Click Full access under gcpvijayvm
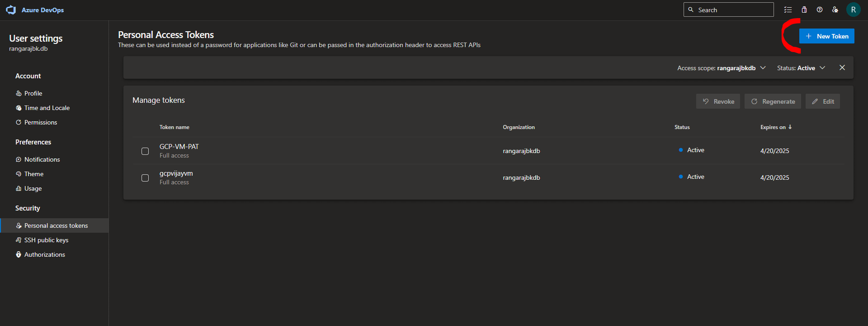 coord(174,182)
